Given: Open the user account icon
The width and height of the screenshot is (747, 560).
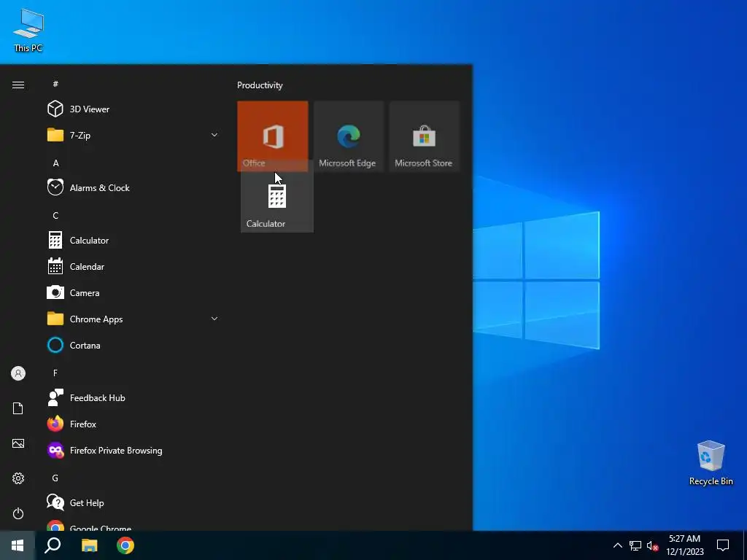Looking at the screenshot, I should pyautogui.click(x=18, y=373).
